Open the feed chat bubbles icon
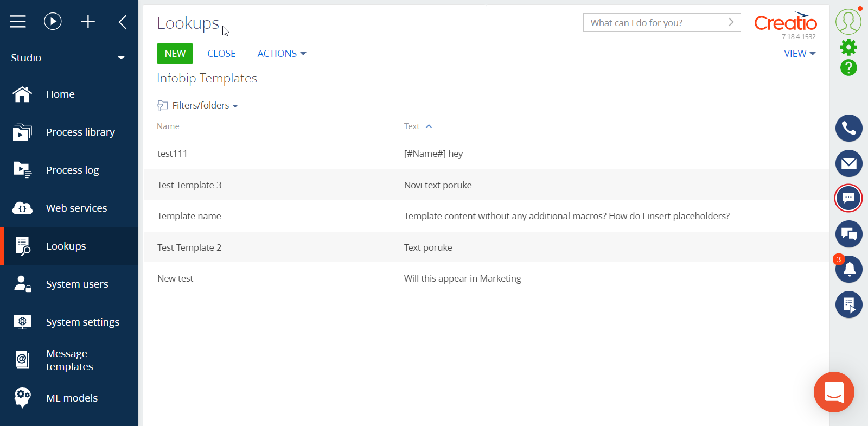 coord(848,234)
